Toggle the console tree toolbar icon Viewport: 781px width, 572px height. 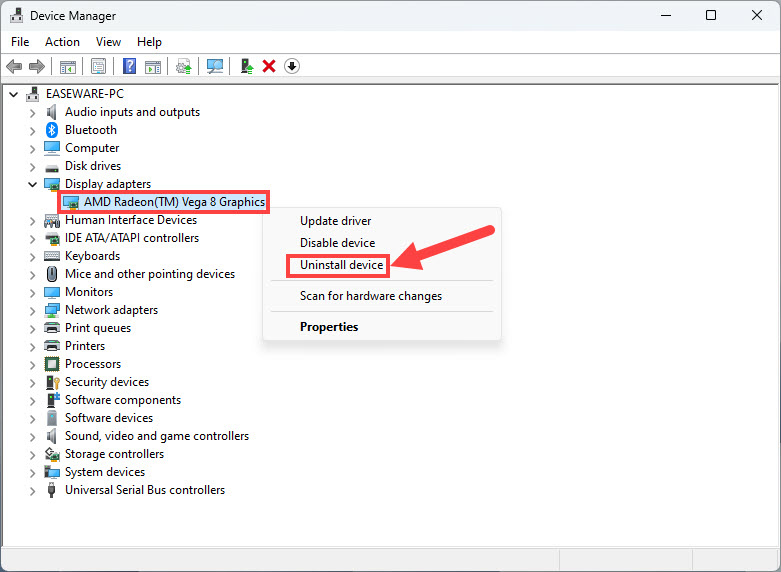pos(68,66)
